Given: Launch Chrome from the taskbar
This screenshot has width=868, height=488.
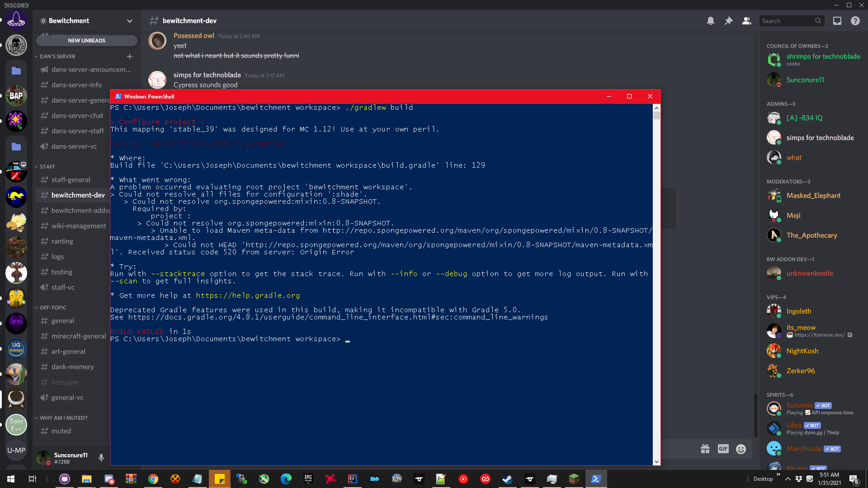Looking at the screenshot, I should point(153,479).
